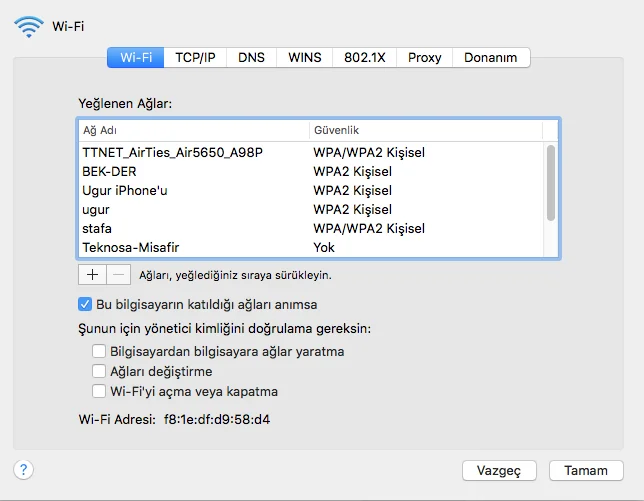Select the WINS tab

305,58
